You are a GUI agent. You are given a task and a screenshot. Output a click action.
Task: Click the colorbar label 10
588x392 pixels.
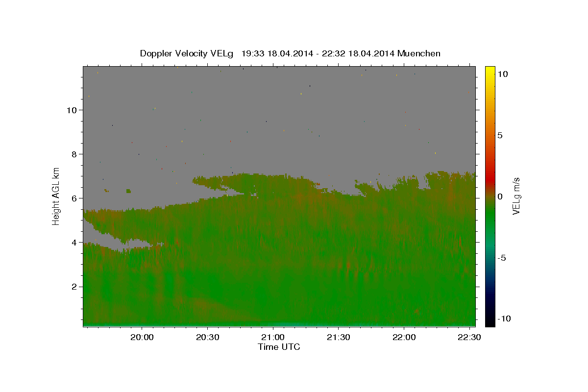(x=502, y=74)
